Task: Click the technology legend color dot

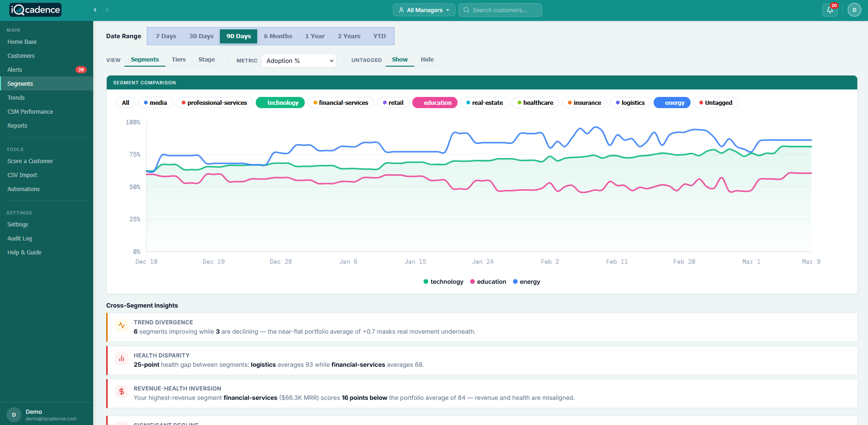Action: (425, 281)
